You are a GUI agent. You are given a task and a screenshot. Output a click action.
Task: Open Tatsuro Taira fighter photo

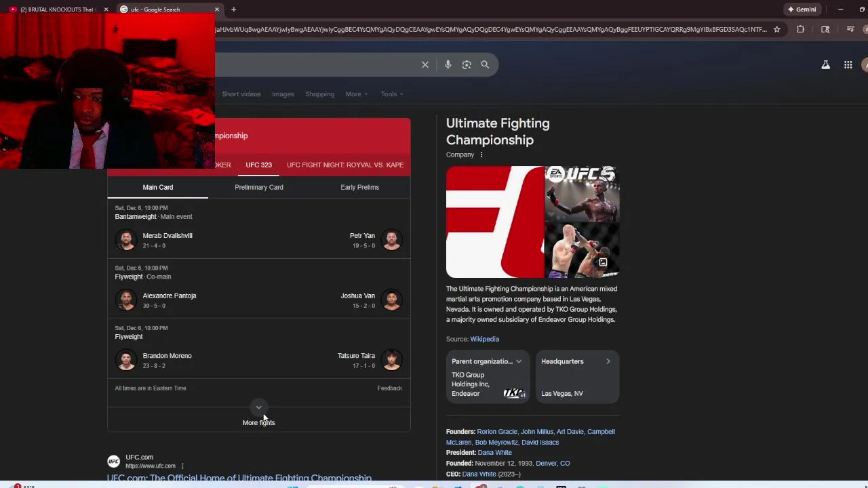click(391, 360)
